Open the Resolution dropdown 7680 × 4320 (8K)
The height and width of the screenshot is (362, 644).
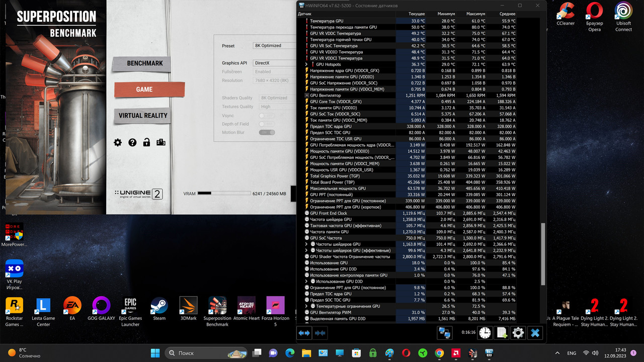tap(275, 80)
